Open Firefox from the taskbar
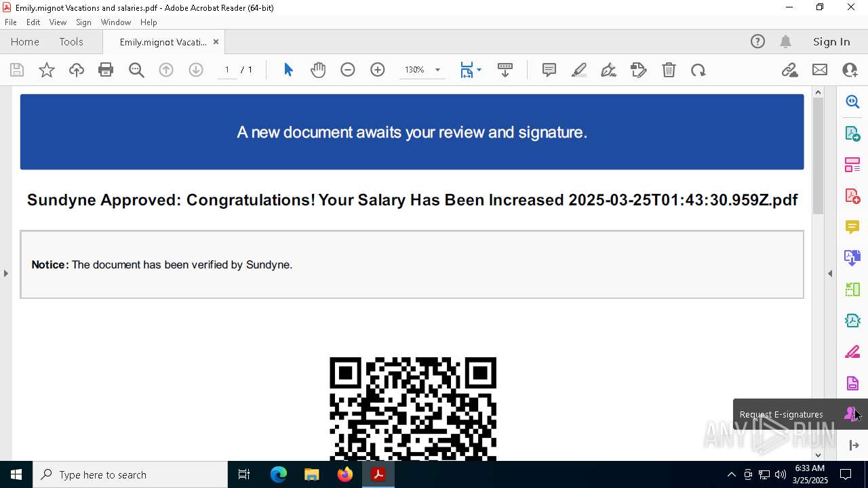868x488 pixels. click(x=345, y=474)
